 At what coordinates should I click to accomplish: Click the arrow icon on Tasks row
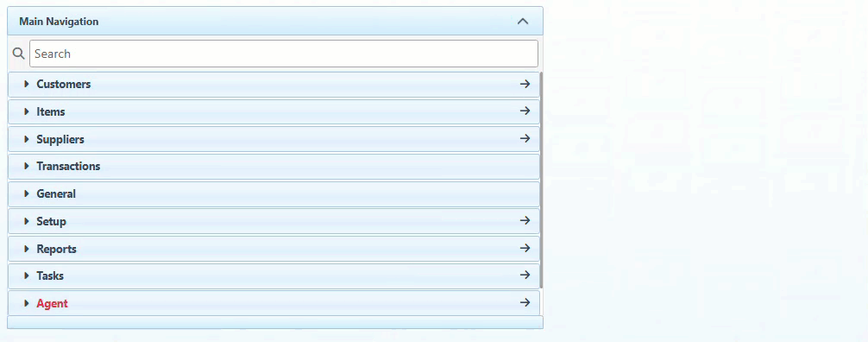(525, 275)
